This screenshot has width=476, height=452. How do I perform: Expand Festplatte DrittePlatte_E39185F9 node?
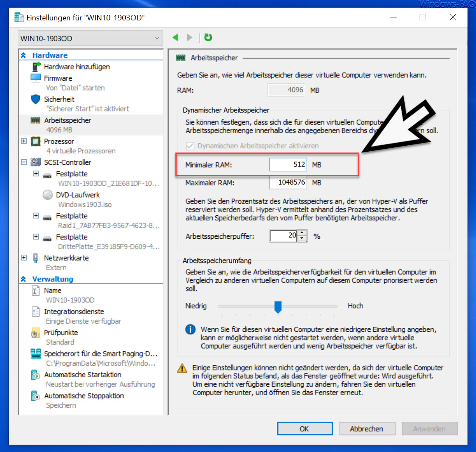point(36,236)
